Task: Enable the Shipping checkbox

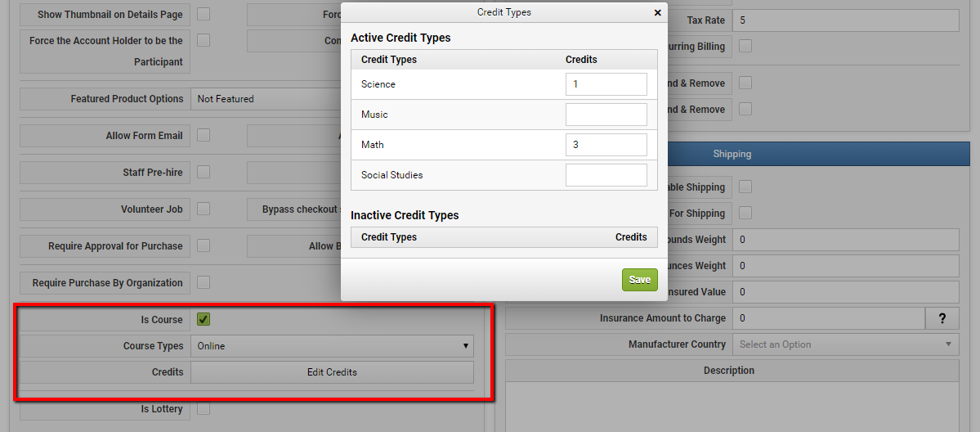Action: 745,187
